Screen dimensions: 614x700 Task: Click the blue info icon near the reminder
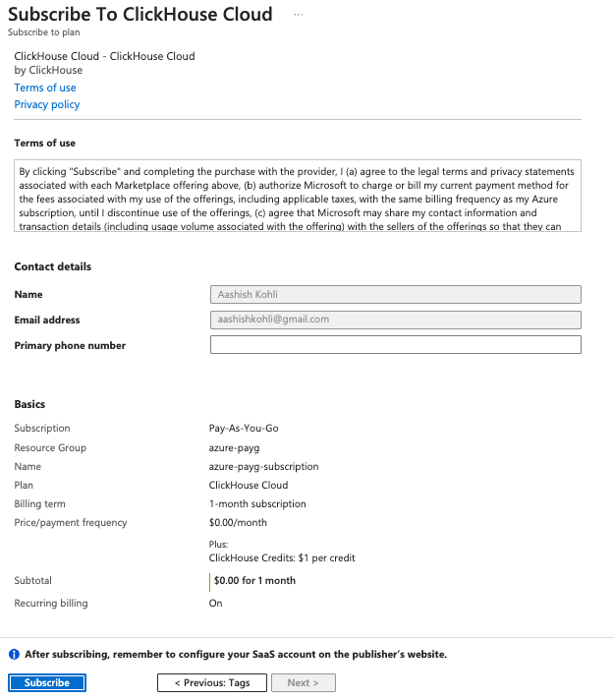tap(15, 654)
